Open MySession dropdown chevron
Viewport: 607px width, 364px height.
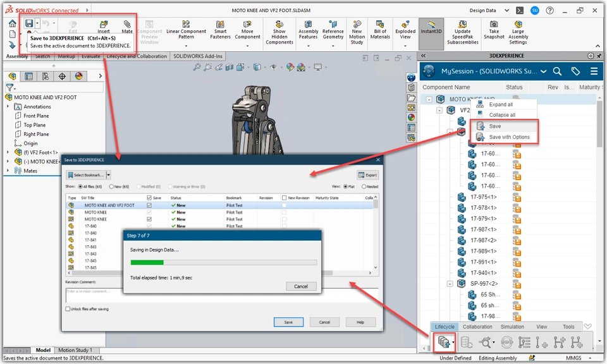(x=544, y=71)
